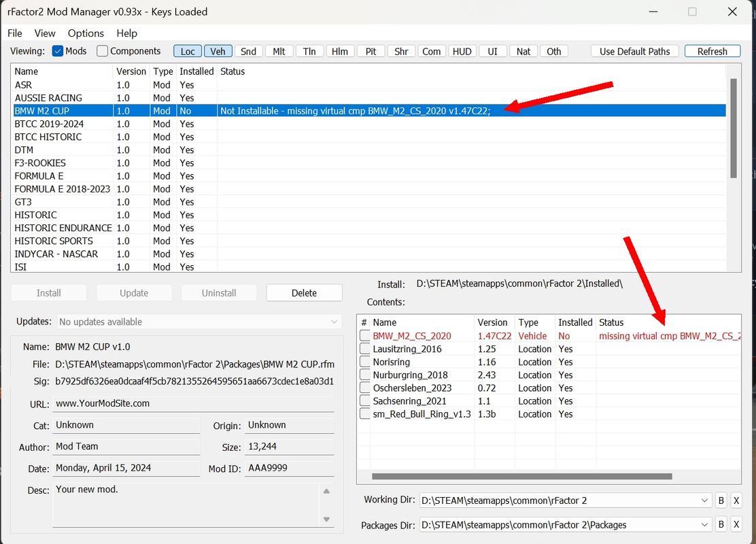
Task: Toggle the Tln filter button
Action: tap(309, 52)
